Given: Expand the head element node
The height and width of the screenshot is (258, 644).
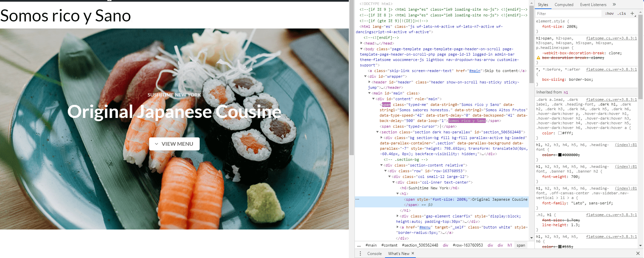Looking at the screenshot, I should point(361,43).
